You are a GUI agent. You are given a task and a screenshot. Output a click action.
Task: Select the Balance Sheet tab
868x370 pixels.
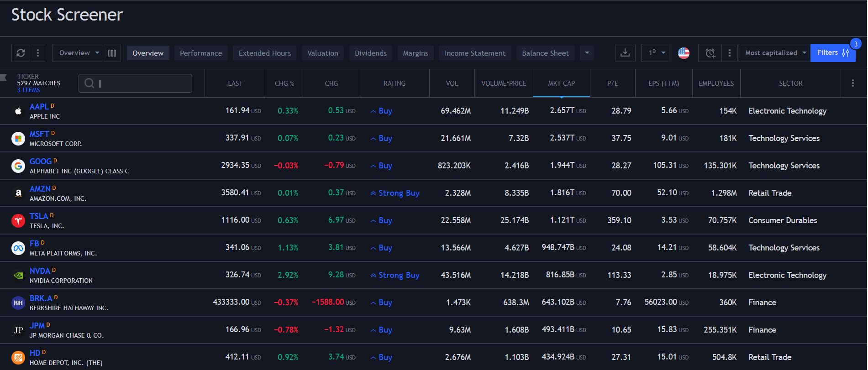545,53
